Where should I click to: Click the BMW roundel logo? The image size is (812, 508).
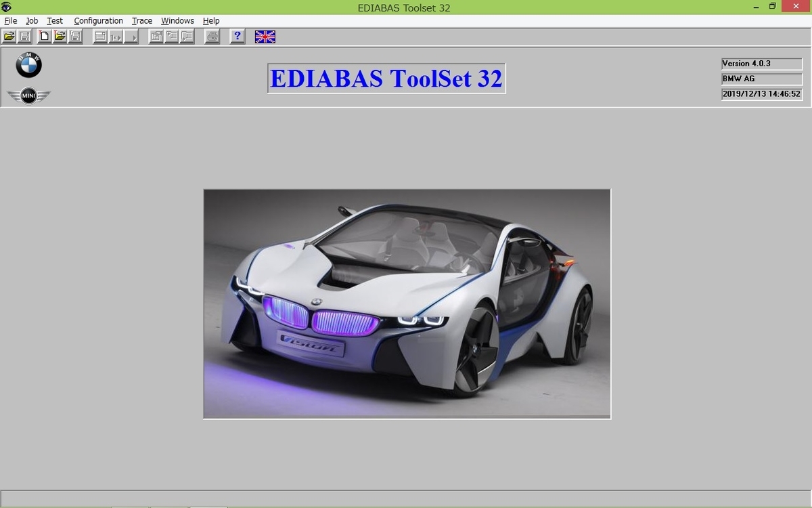(29, 65)
